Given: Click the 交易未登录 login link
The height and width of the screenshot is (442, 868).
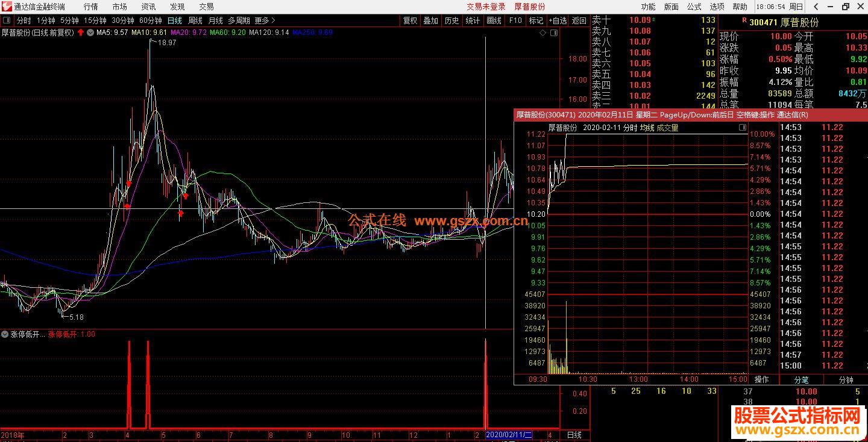Looking at the screenshot, I should (x=486, y=7).
